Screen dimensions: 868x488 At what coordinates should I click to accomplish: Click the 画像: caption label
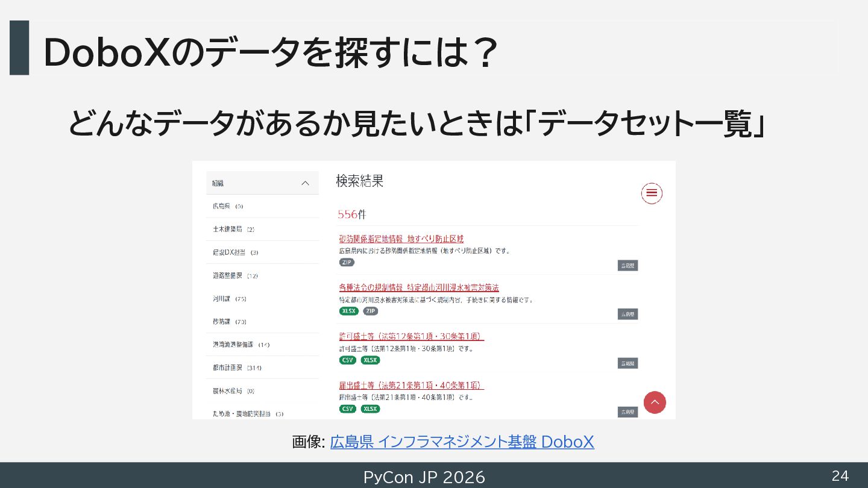309,442
